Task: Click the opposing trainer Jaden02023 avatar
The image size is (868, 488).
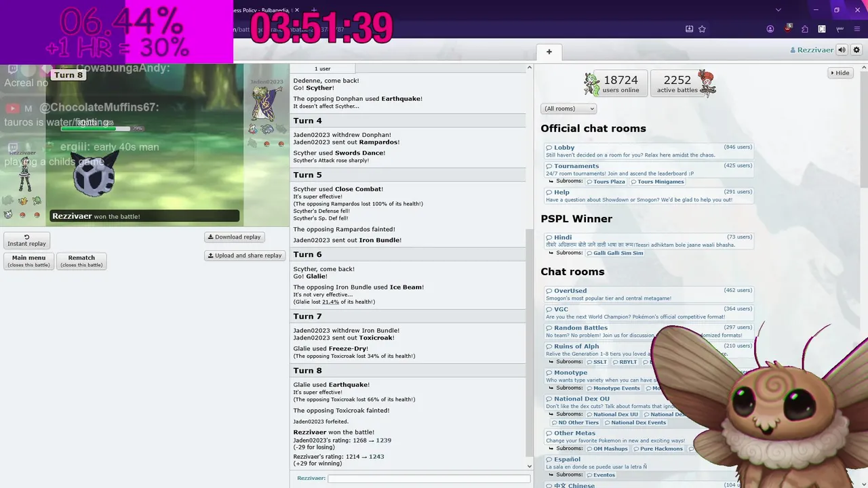Action: (x=266, y=103)
